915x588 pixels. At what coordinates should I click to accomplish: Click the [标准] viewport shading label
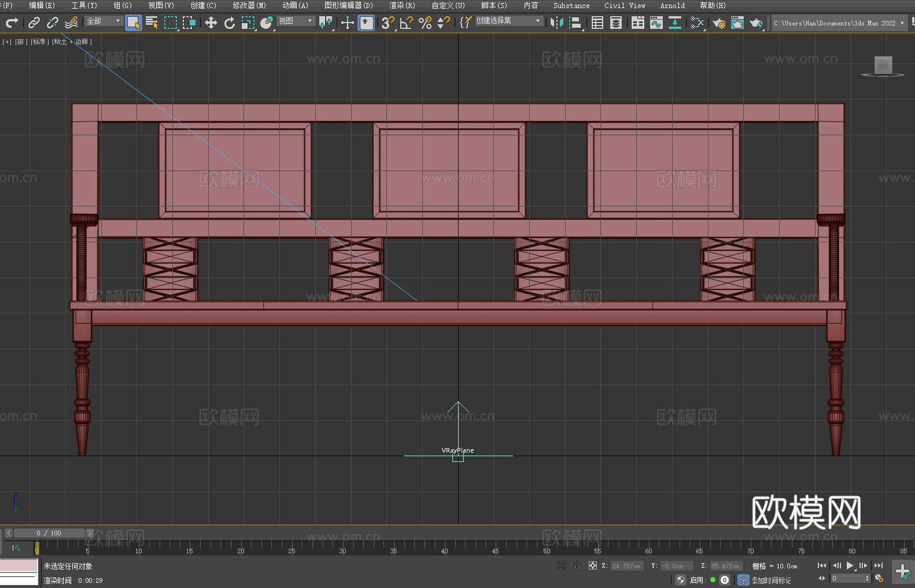pos(39,42)
